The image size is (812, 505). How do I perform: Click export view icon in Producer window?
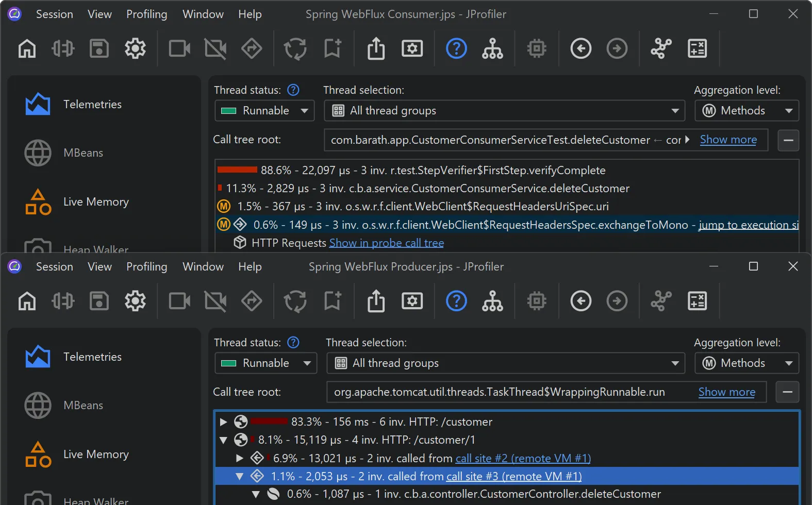[376, 301]
